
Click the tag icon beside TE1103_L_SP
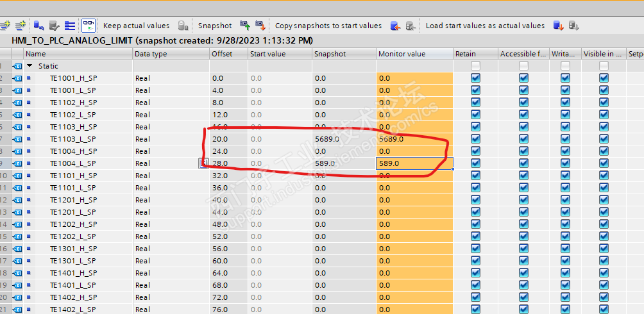tap(17, 138)
